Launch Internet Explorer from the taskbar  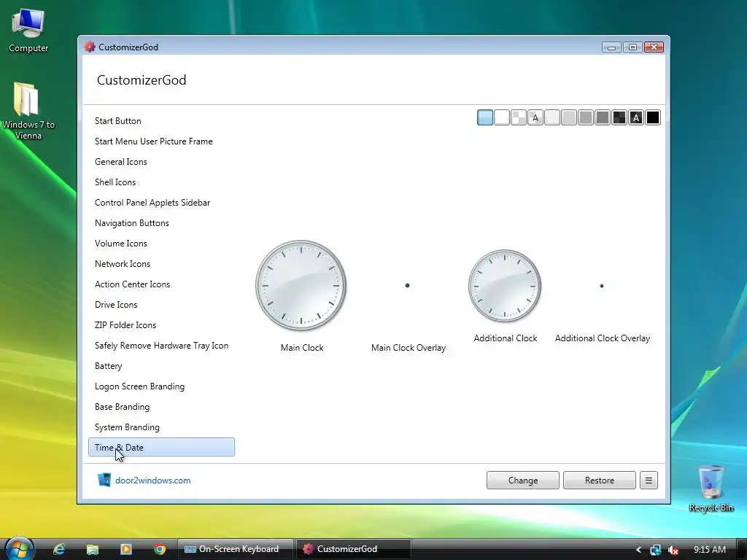point(59,549)
